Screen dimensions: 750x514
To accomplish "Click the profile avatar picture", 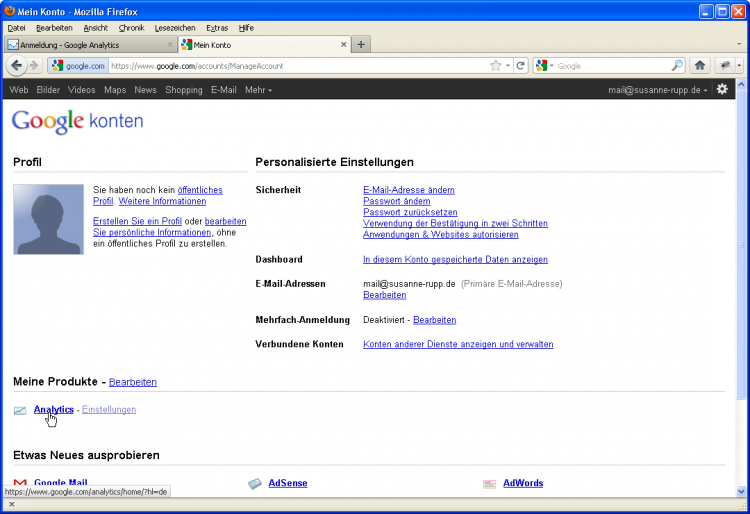I will pos(49,219).
